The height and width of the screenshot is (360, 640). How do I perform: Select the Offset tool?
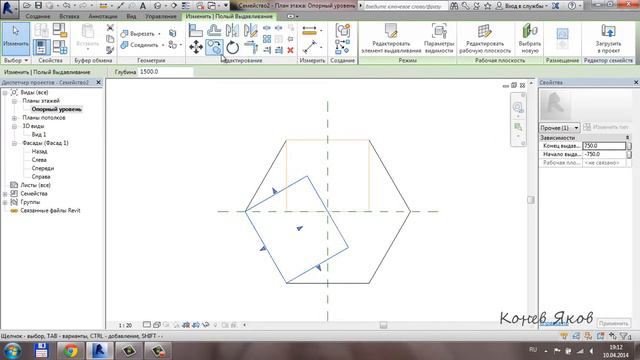point(214,30)
